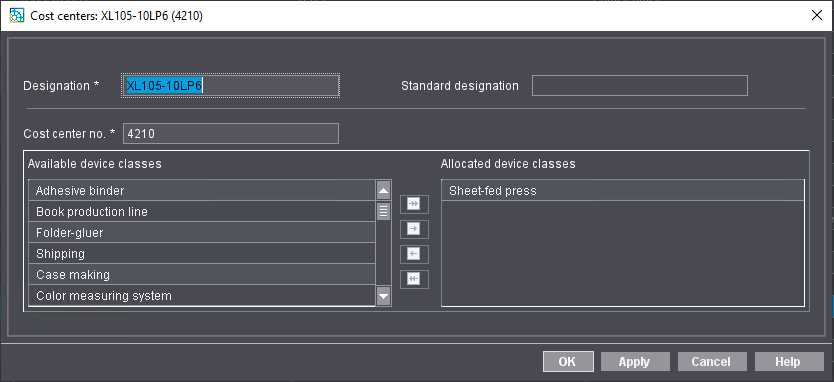This screenshot has height=382, width=834.
Task: Select Adhesive binder in available device classes
Action: 202,190
